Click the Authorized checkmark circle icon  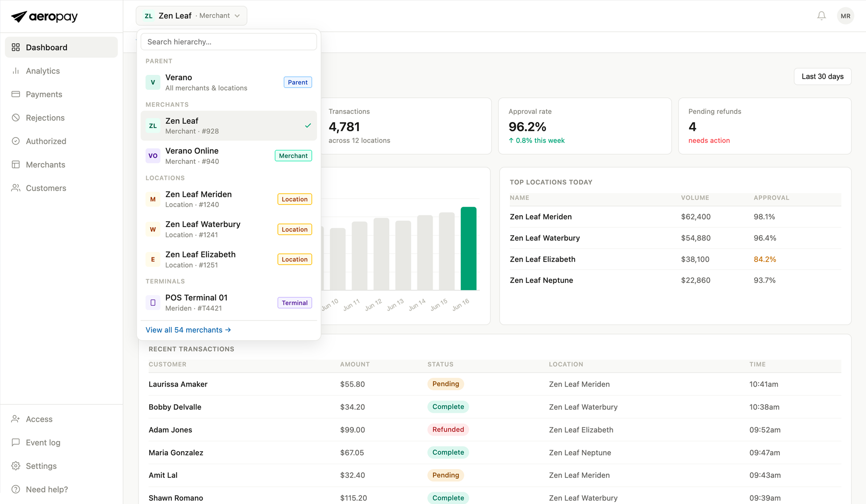16,141
